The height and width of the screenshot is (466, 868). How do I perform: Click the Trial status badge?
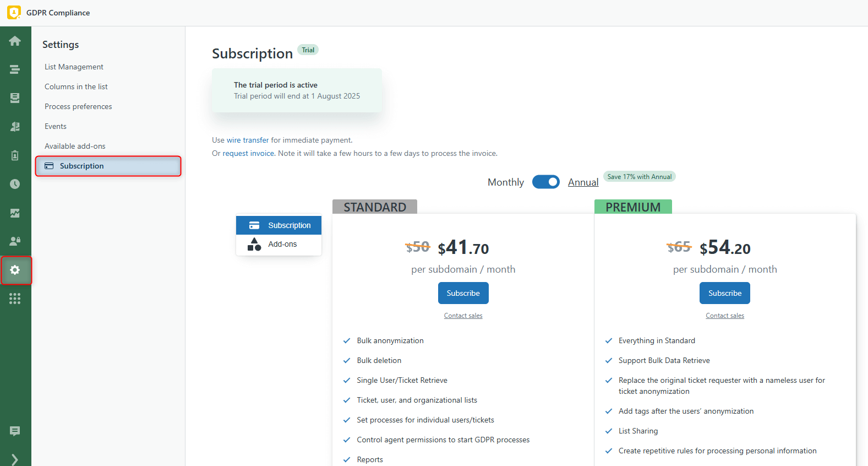[x=308, y=50]
